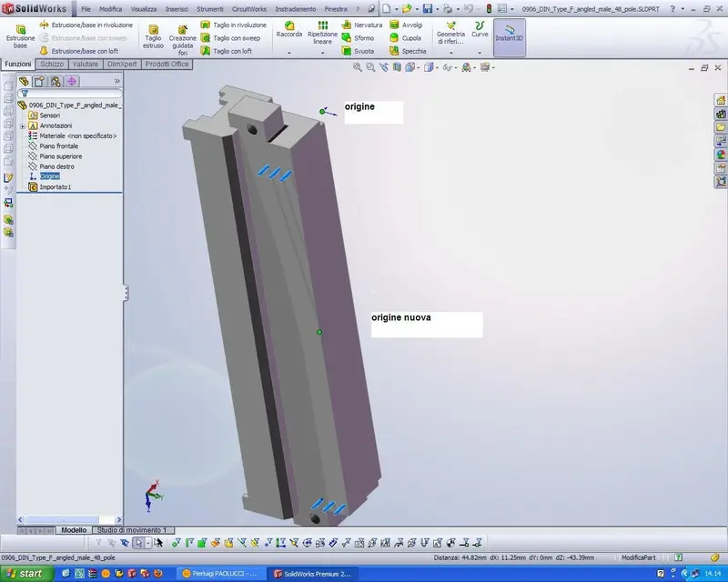Viewport: 728px width, 582px height.
Task: Toggle the section view icon
Action: coord(397,68)
